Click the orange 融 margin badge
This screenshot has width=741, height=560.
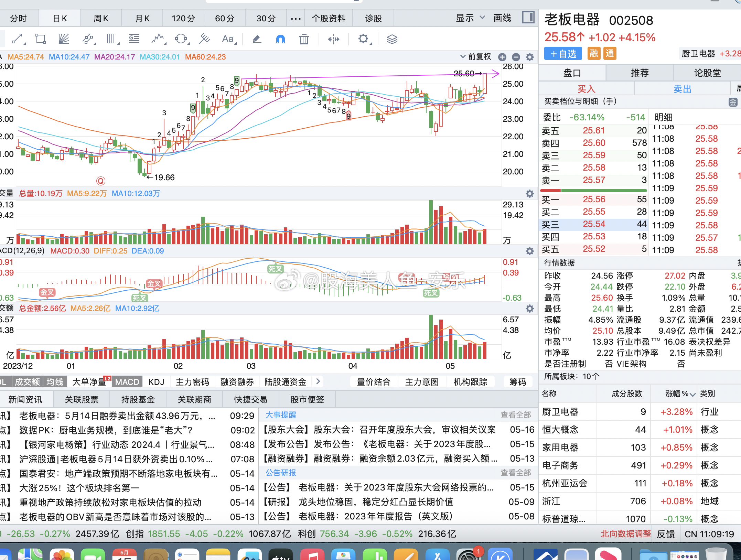point(594,54)
